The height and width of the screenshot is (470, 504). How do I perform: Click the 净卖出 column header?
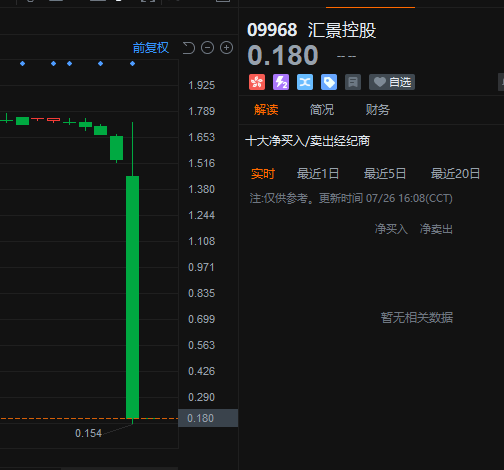(x=436, y=229)
